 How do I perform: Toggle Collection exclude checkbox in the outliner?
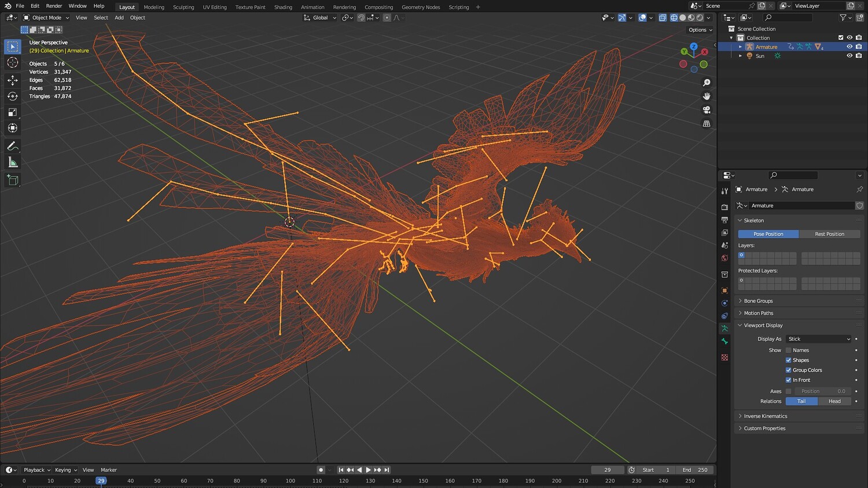(x=841, y=38)
